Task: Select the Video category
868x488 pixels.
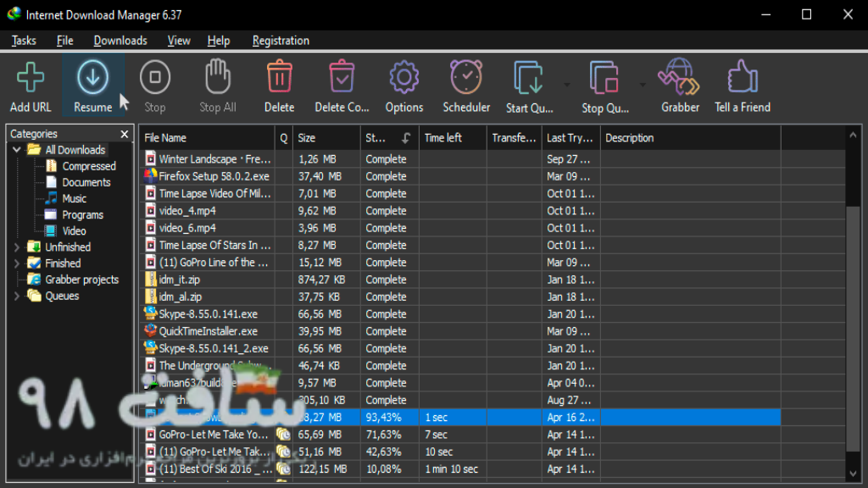Action: [x=74, y=231]
